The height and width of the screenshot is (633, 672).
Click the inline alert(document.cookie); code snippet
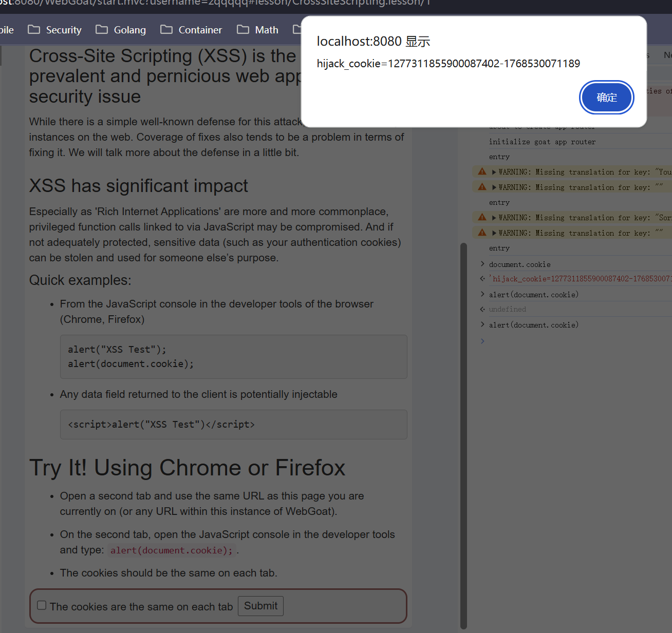point(171,550)
